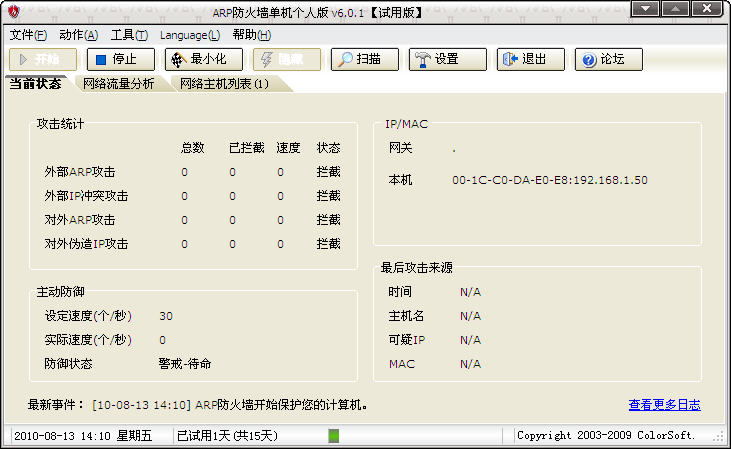Screen dimensions: 731x449
Task: Click the hammer icon on settings button
Action: (x=423, y=60)
